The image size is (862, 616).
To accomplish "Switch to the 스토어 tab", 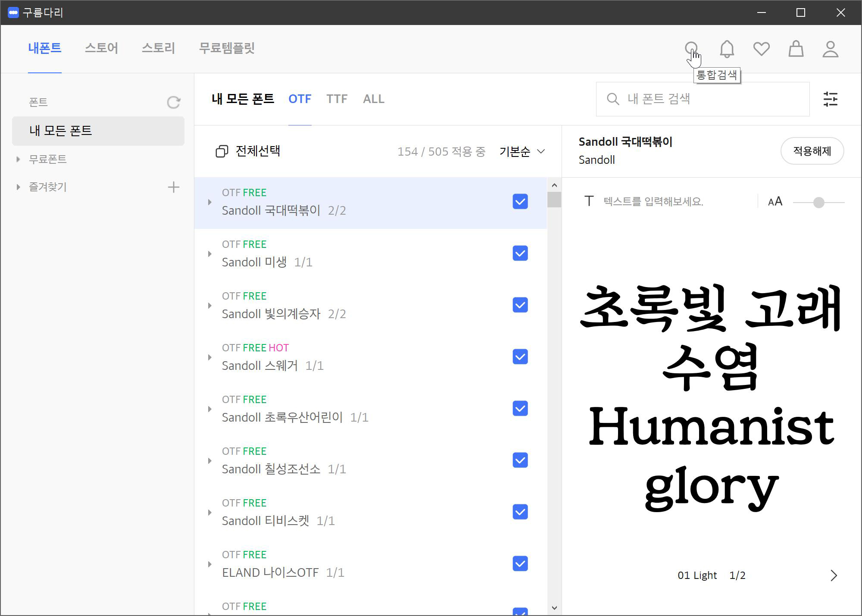I will coord(101,48).
